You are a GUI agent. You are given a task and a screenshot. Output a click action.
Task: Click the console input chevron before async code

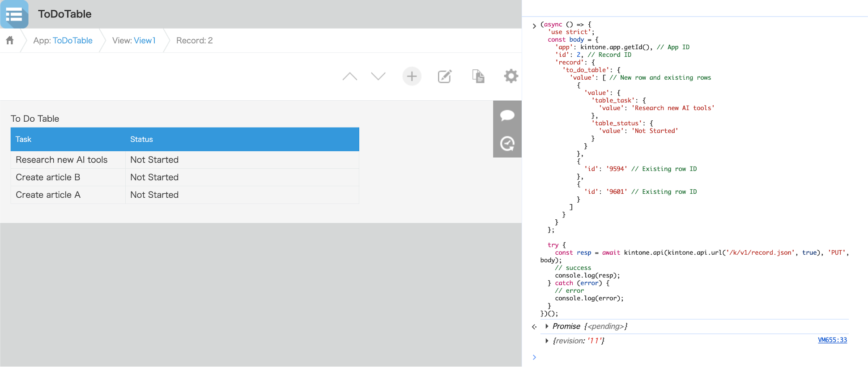[x=534, y=26]
